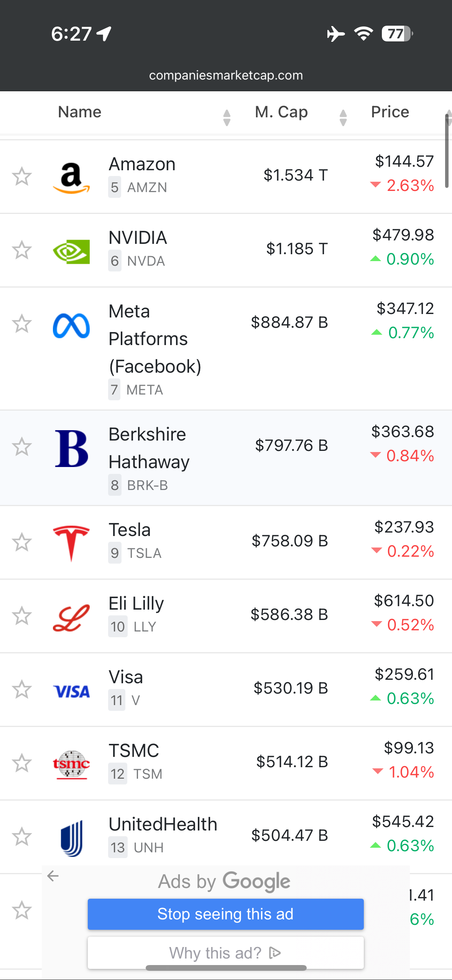Click the Name column header
Screen dimensions: 452x980
(x=80, y=112)
